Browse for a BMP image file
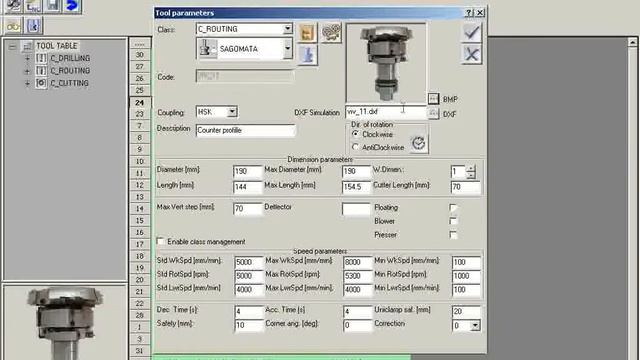Viewport: 640px width, 360px height. tap(433, 99)
